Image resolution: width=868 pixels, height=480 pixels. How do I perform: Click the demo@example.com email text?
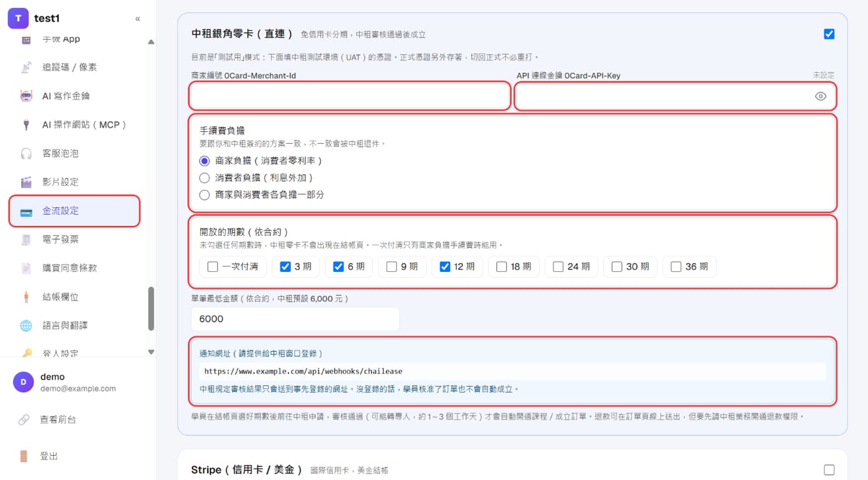tap(78, 389)
